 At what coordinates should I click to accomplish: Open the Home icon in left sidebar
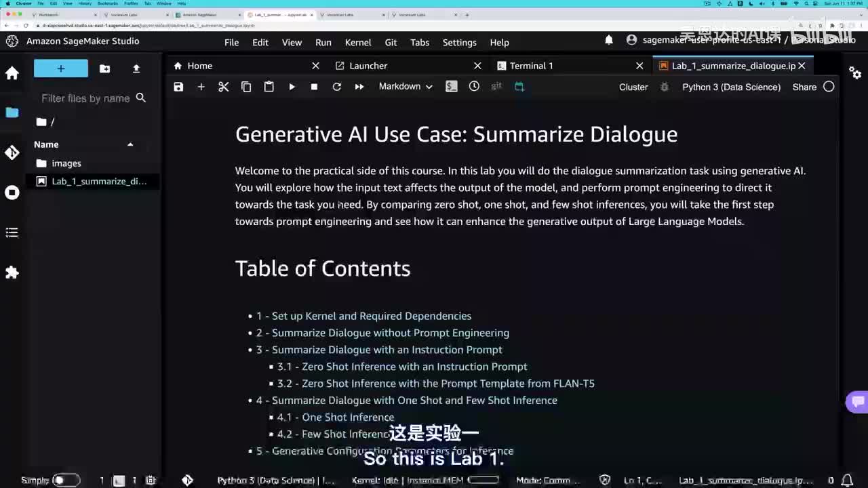12,73
